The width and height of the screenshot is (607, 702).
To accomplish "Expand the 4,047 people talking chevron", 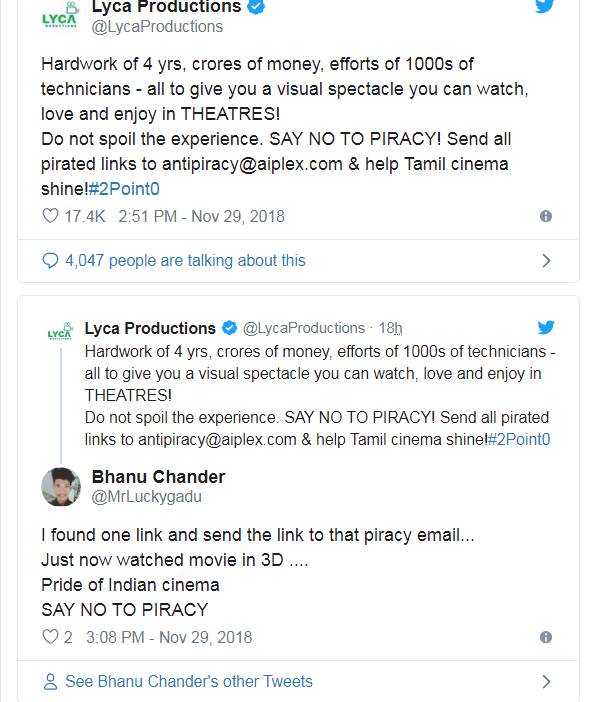I will click(x=546, y=261).
